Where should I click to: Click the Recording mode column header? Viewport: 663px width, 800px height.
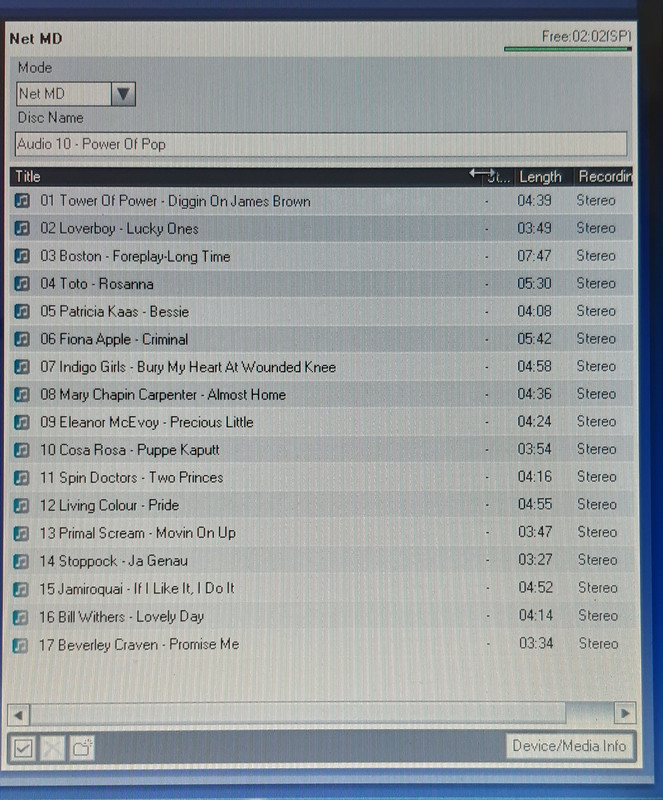605,177
